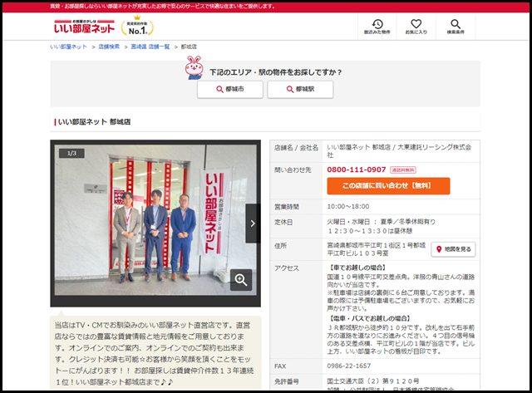Open map with 地図を見る button
This screenshot has width=532, height=393.
coord(453,249)
